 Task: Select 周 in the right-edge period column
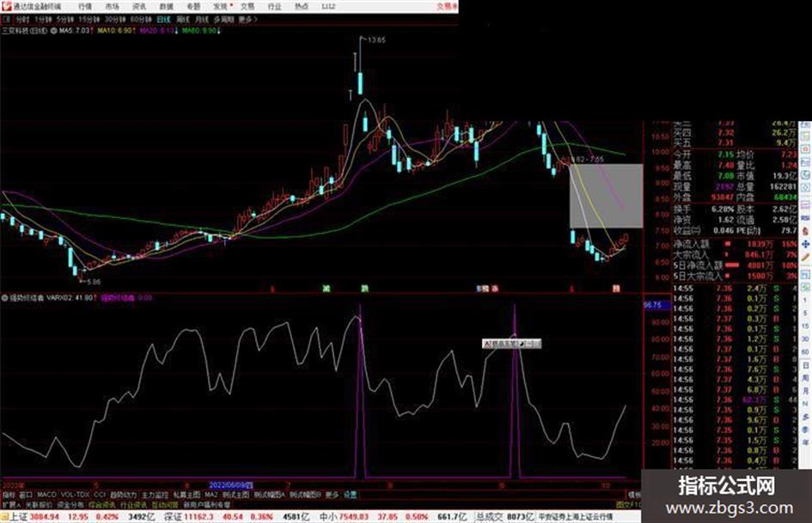click(805, 379)
